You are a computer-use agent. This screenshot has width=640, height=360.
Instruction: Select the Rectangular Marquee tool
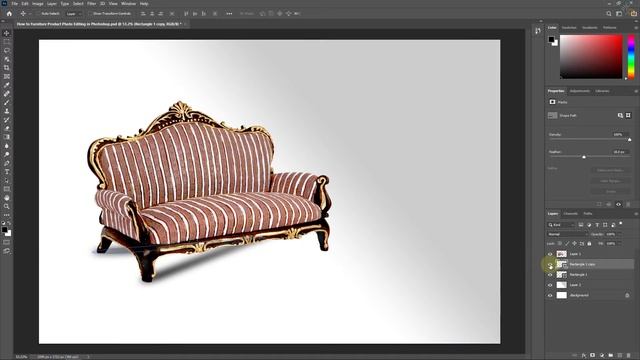click(7, 42)
